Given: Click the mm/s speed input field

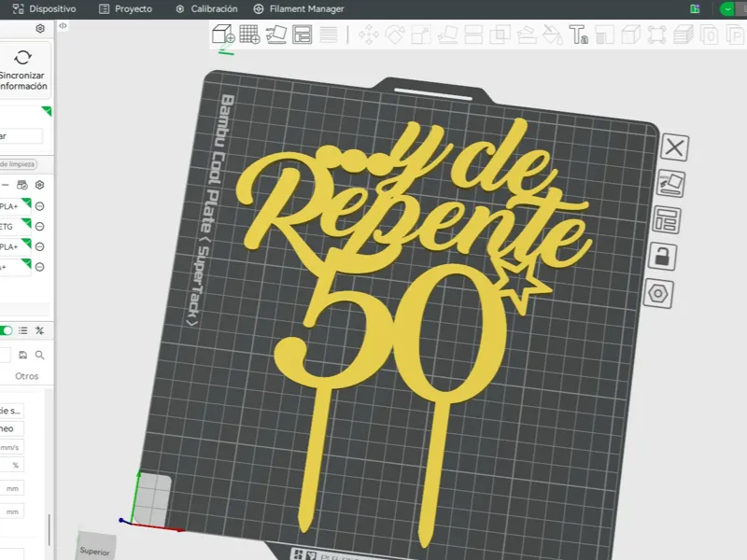Looking at the screenshot, I should pyautogui.click(x=11, y=447).
